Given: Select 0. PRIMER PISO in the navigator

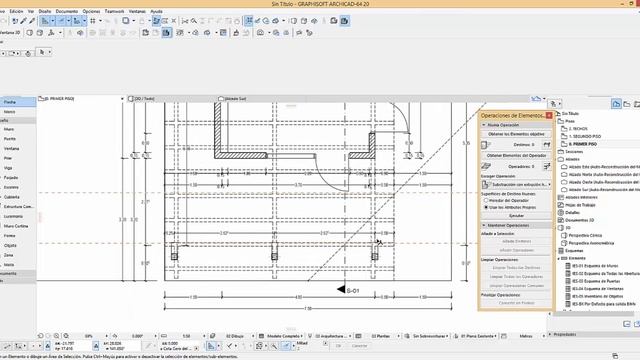Looking at the screenshot, I should (583, 144).
